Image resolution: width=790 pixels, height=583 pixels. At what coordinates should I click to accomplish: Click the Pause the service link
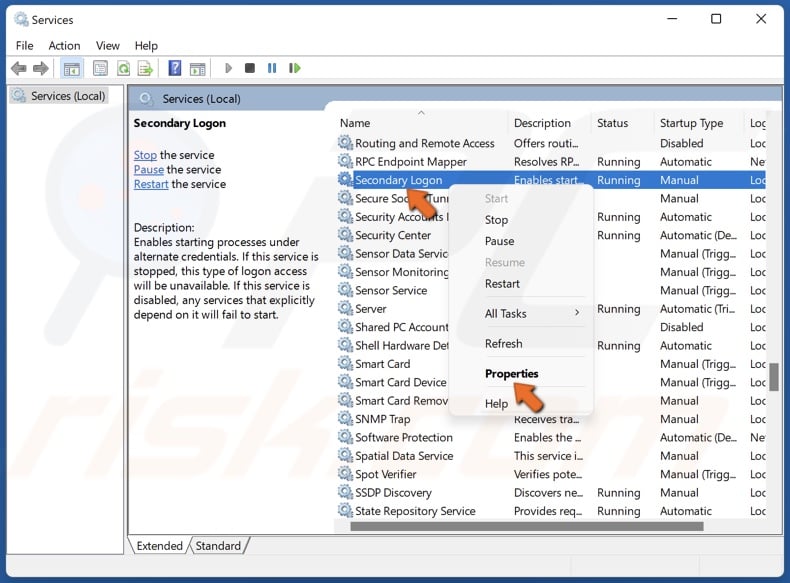[149, 170]
